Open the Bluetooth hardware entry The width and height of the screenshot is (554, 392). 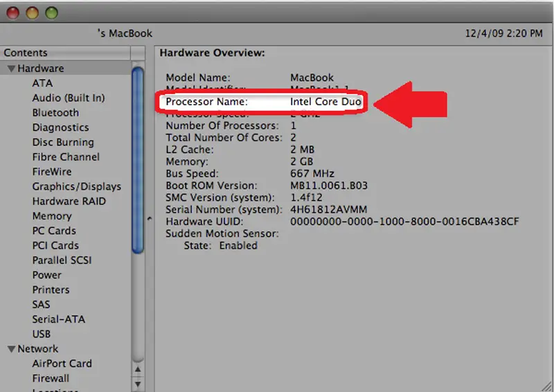[55, 113]
